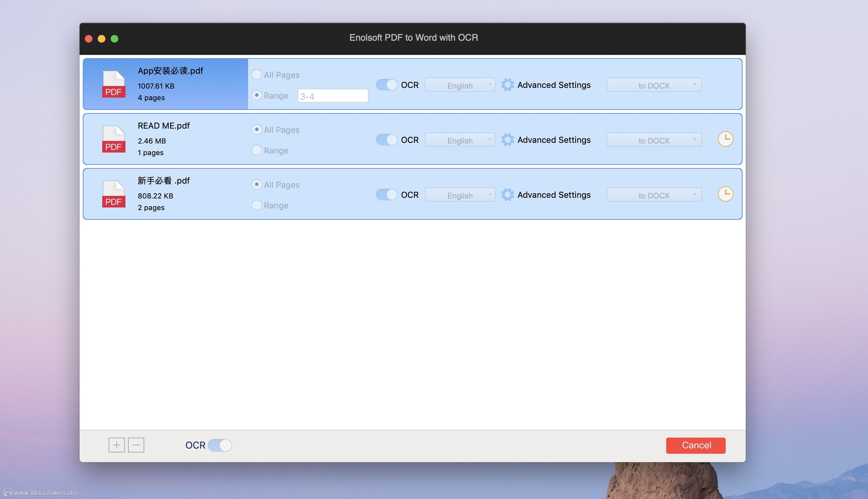Open 'to DOCX' format dropdown for App安装必读.pdf

(x=654, y=85)
